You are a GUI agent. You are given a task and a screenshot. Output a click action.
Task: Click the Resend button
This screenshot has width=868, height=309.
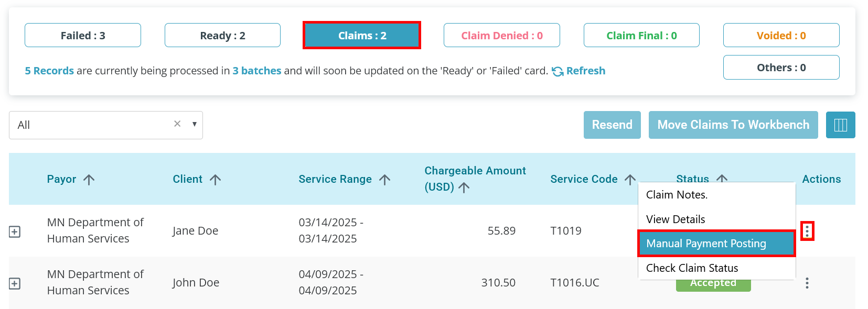(612, 125)
